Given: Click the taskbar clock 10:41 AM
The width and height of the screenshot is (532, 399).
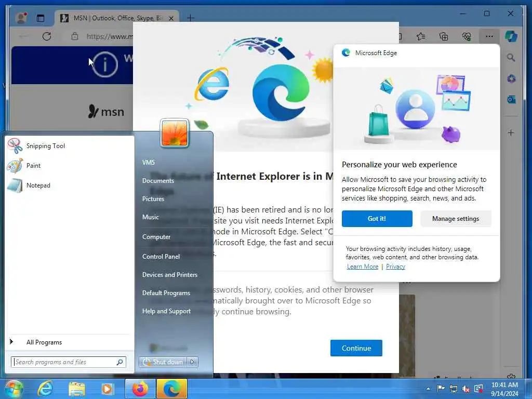Looking at the screenshot, I should click(x=504, y=385).
